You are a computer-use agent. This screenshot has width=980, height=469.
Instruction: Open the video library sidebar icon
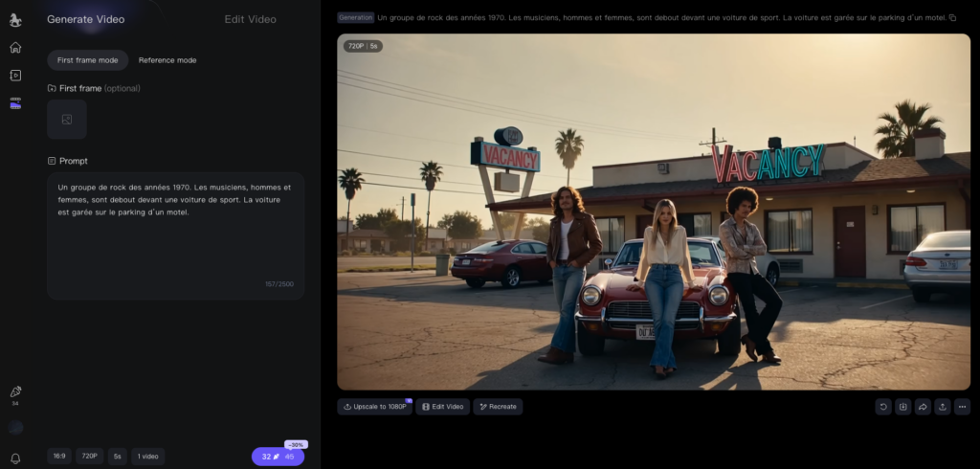[x=15, y=75]
